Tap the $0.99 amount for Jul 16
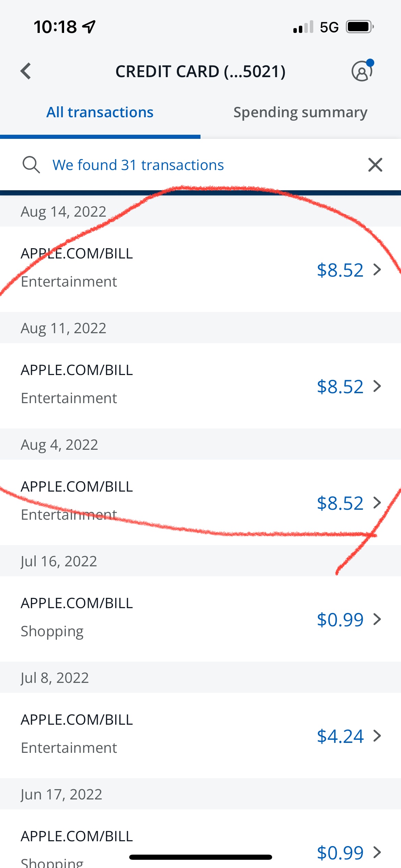Screen dimensions: 401x868 coord(340,619)
